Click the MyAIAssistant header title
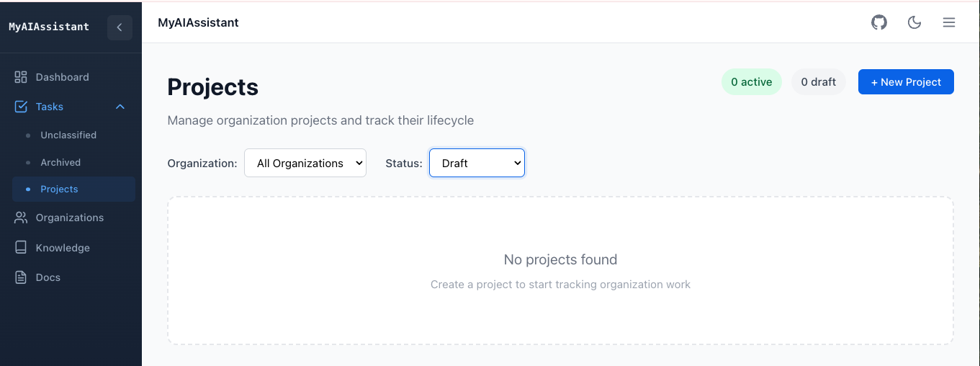This screenshot has width=980, height=366. point(198,22)
